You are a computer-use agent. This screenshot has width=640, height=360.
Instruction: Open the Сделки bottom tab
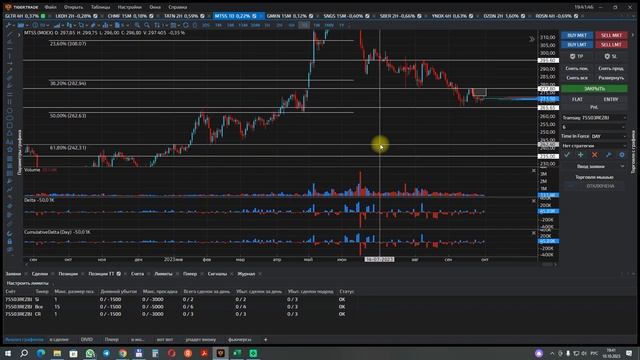click(40, 274)
